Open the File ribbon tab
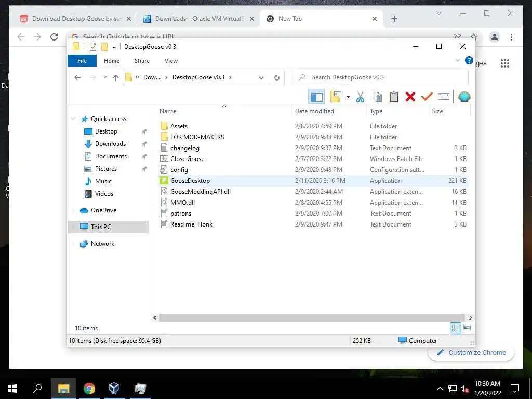 tap(82, 61)
